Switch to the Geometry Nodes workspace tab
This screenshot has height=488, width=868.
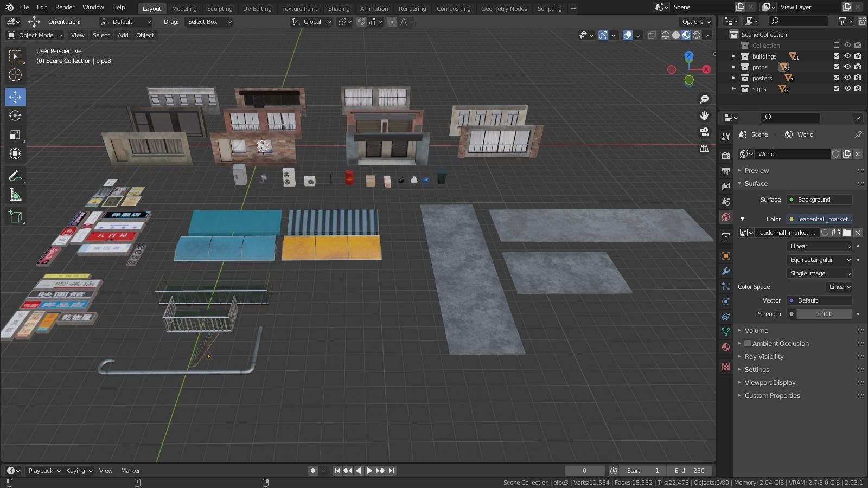pos(503,8)
